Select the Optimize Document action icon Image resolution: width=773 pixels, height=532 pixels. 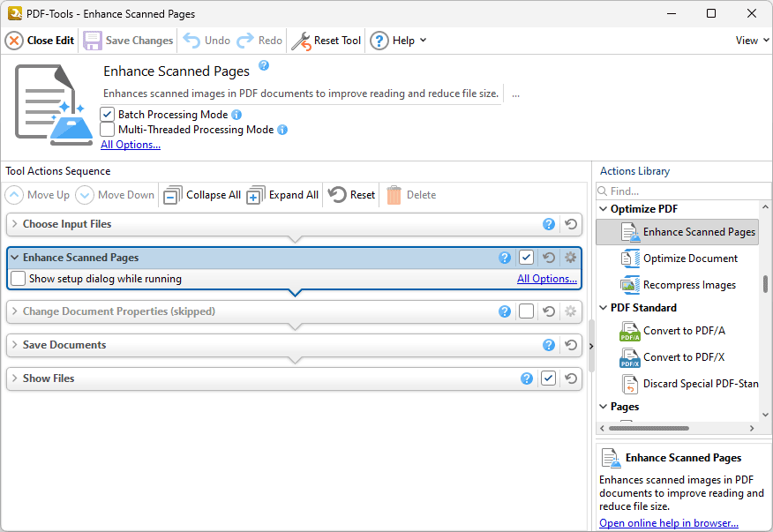tap(630, 258)
